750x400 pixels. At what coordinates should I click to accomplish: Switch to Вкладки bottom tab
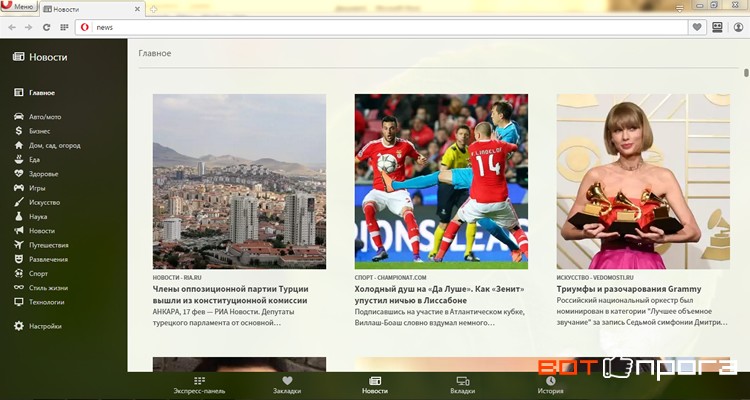(463, 386)
